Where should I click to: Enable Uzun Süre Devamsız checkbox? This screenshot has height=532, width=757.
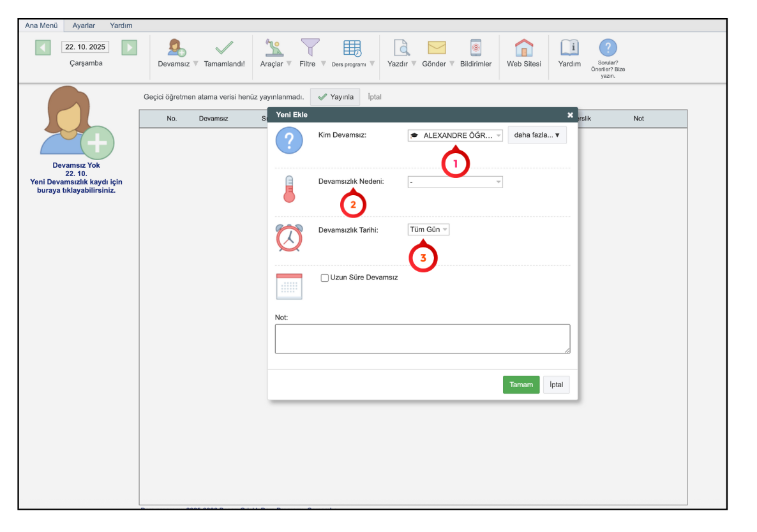[325, 278]
